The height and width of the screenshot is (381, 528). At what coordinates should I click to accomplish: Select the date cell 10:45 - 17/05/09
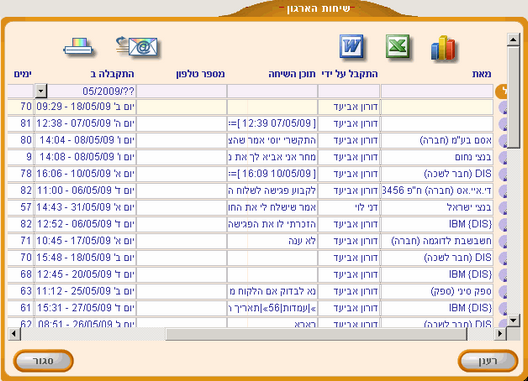(85, 241)
